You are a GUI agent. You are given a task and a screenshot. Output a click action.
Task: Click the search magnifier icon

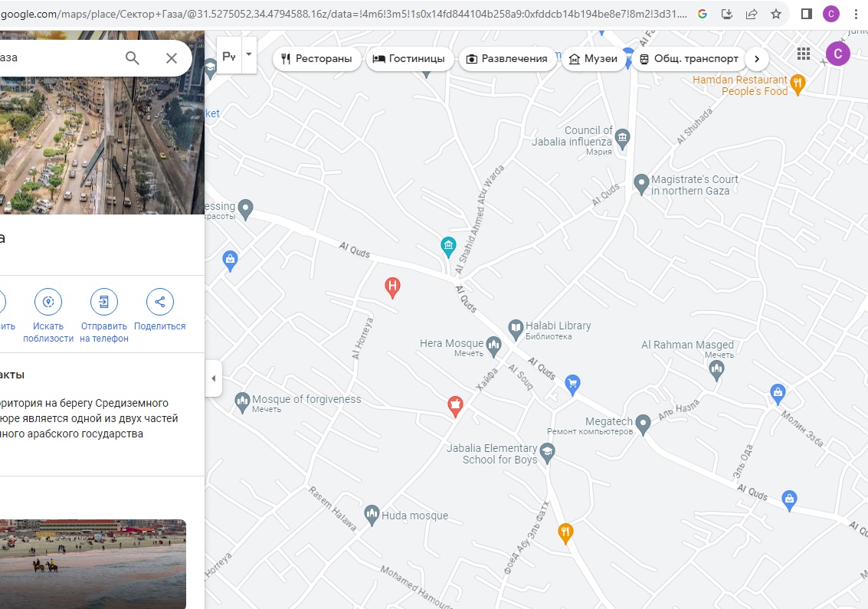point(133,57)
